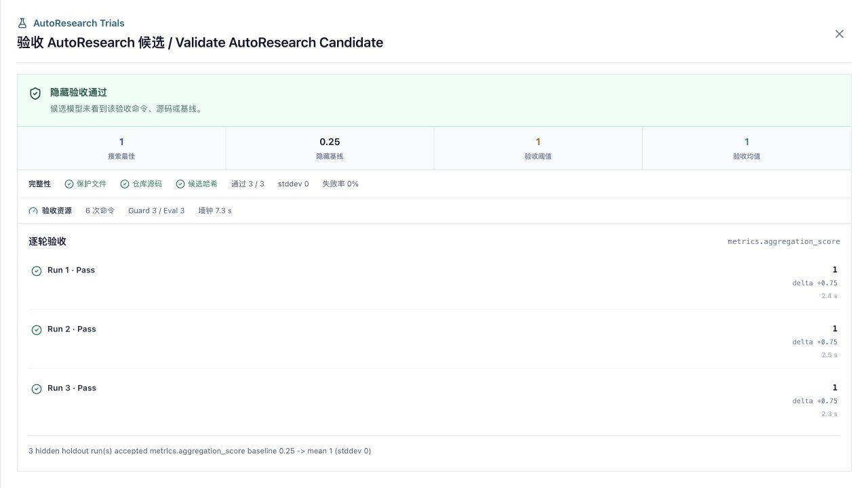This screenshot has width=868, height=488.
Task: Click the stddev 0 text
Action: click(293, 184)
